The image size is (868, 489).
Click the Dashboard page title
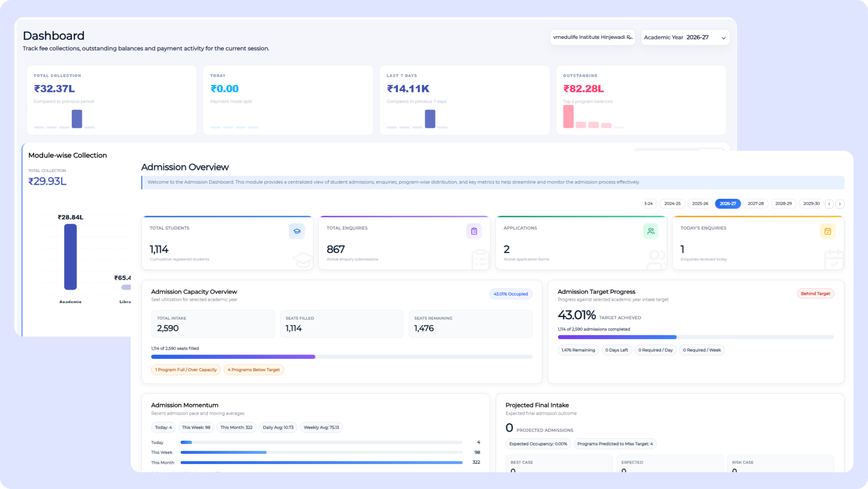[x=54, y=36]
